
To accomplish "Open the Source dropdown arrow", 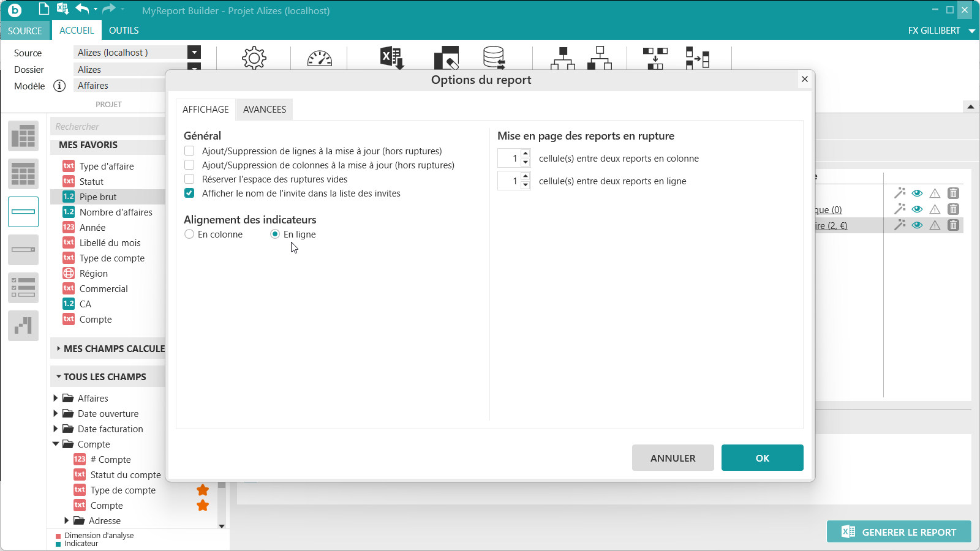I will pos(194,53).
